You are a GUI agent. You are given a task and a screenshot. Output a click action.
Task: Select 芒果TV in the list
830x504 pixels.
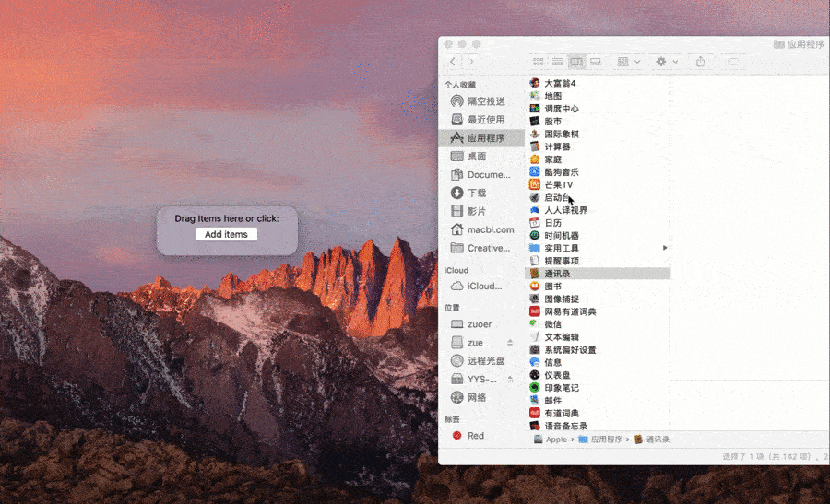click(599, 184)
